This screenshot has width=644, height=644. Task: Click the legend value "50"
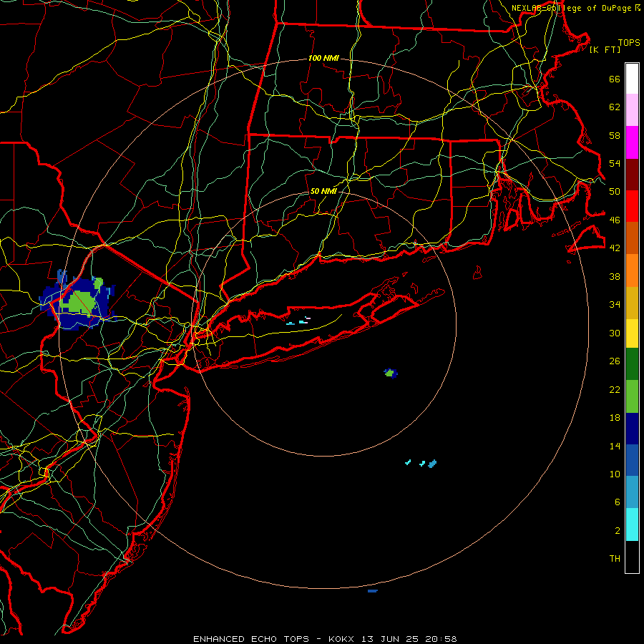coord(615,191)
